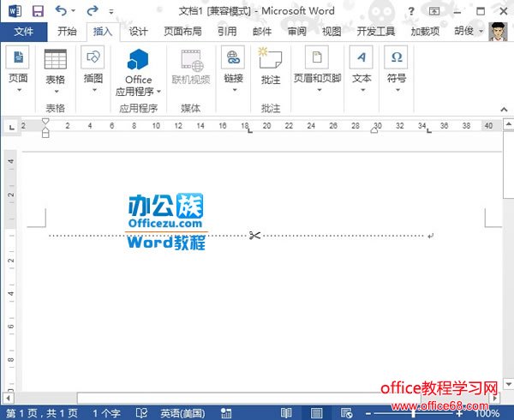The height and width of the screenshot is (420, 514).
Task: Click page count 第1页,共1页 in status bar
Action: (42, 413)
